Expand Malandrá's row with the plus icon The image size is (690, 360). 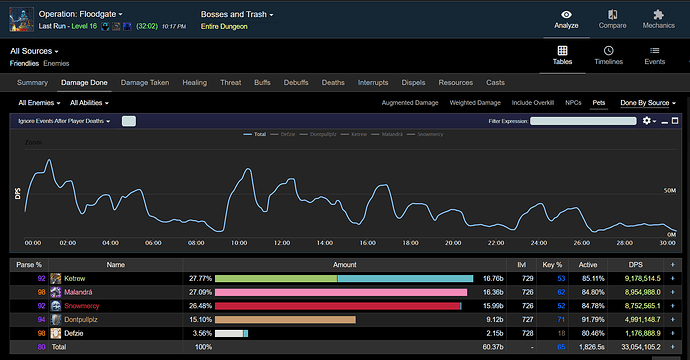[672, 292]
